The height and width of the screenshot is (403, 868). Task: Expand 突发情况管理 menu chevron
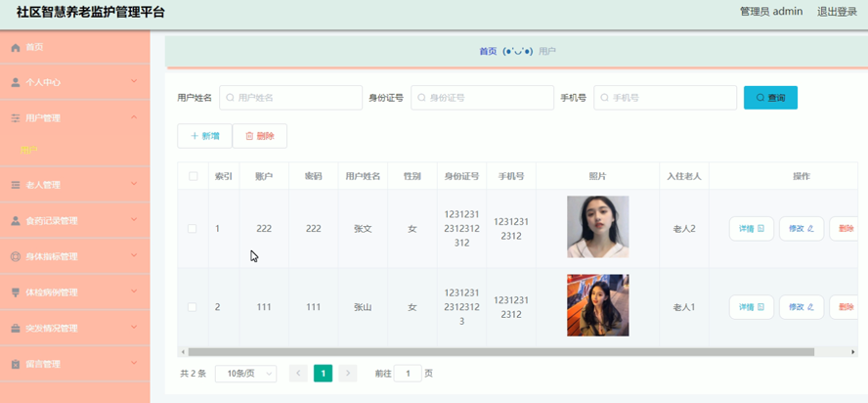tap(134, 327)
